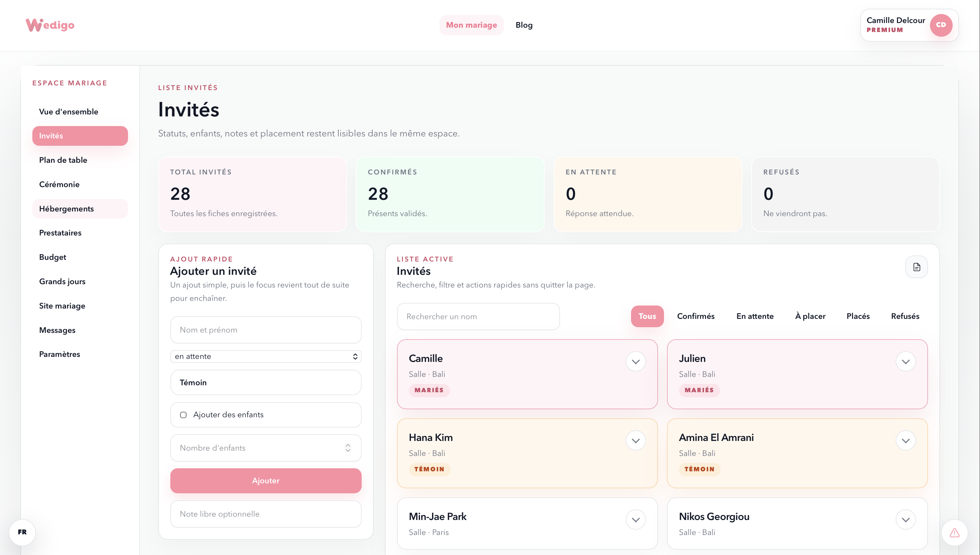Expand Nikos Georgiou guest card
This screenshot has width=980, height=555.
(906, 520)
